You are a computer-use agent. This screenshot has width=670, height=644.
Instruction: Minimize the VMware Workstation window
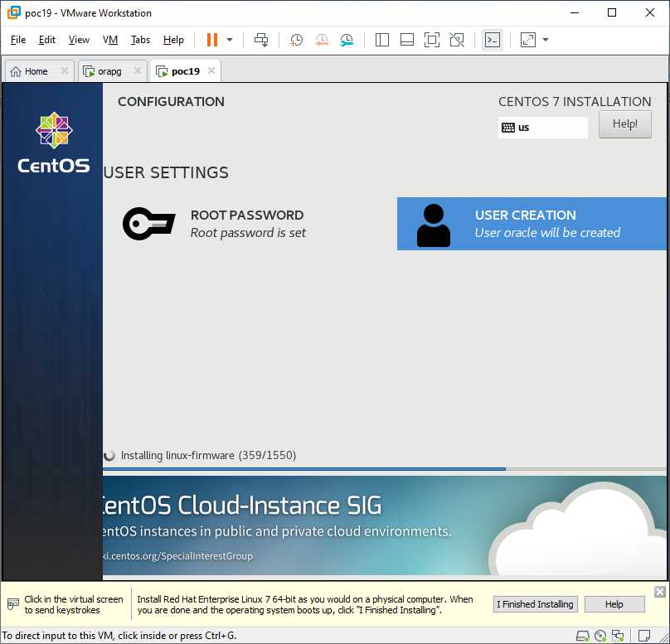pos(575,12)
